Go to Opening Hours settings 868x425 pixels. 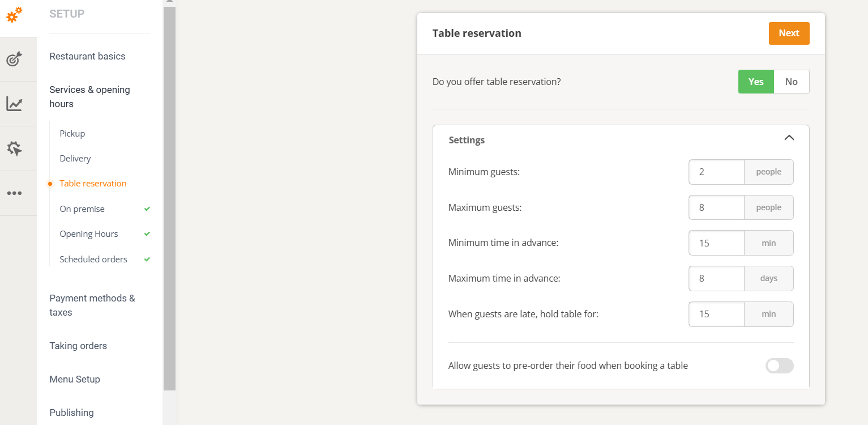[89, 233]
